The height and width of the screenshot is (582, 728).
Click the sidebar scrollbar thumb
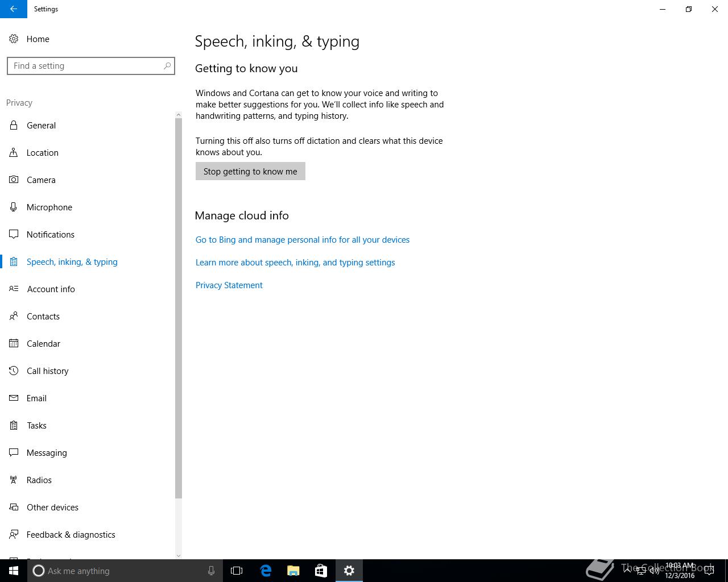pyautogui.click(x=179, y=309)
